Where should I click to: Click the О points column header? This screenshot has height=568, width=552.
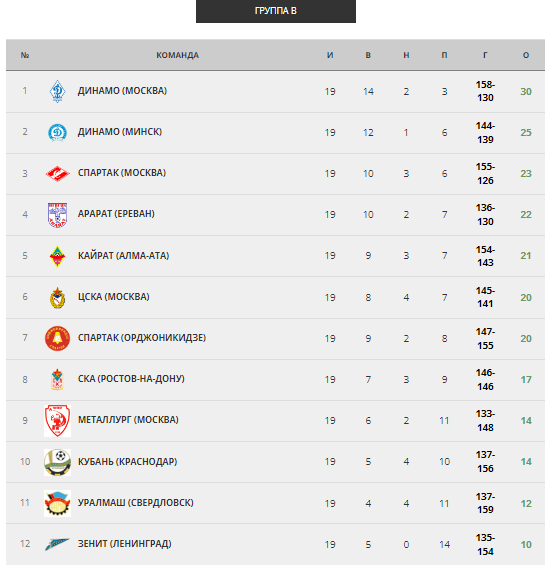tap(526, 55)
